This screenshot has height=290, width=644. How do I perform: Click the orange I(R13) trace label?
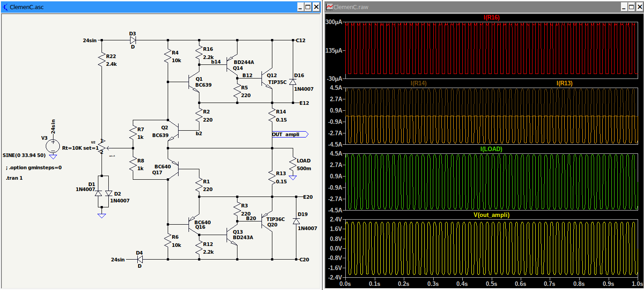564,83
